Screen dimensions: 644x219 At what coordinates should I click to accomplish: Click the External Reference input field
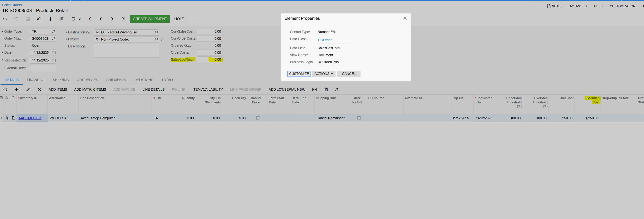43,68
